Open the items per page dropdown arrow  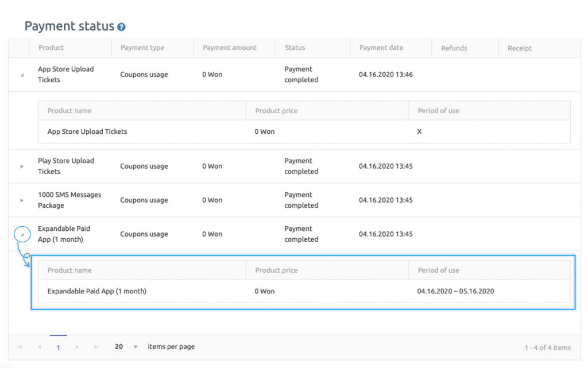coord(135,347)
